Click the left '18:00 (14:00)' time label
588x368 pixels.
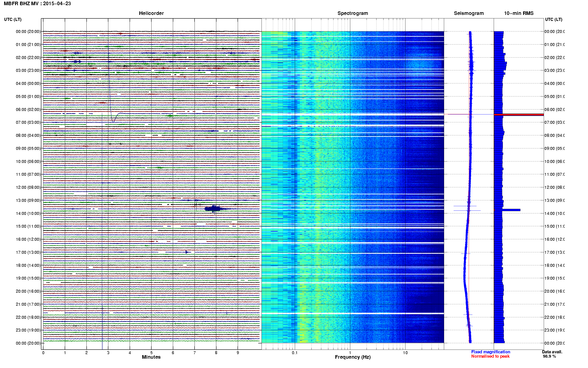28,265
